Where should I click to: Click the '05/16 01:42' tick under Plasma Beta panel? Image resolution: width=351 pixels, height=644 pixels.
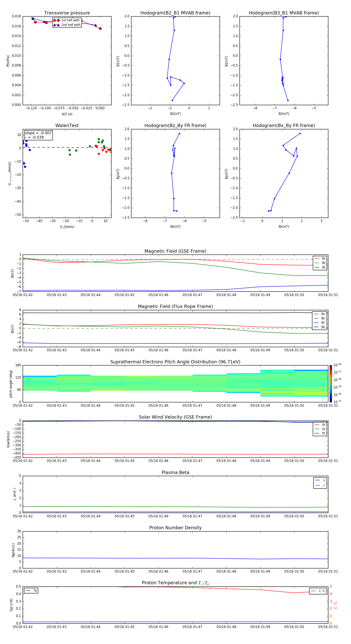(x=23, y=516)
